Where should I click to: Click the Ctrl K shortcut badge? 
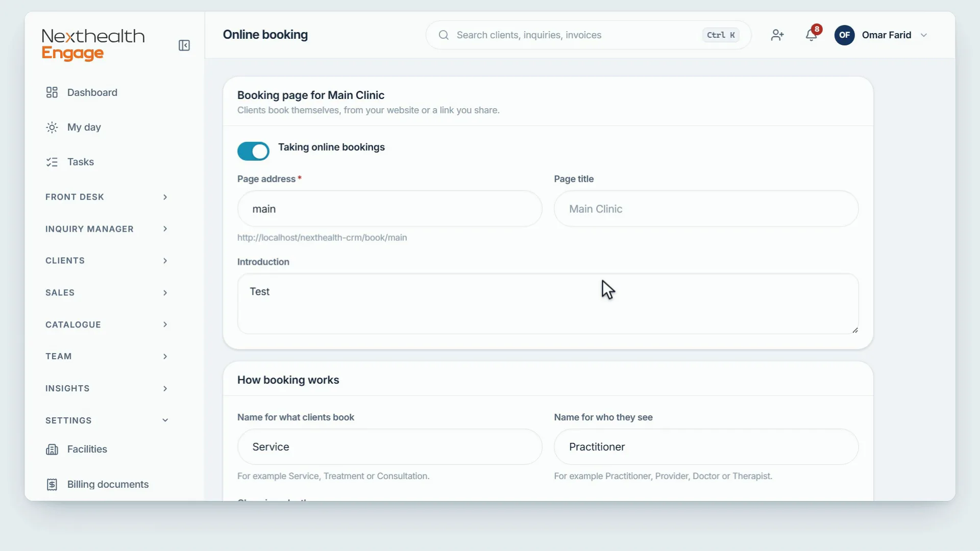pos(721,35)
